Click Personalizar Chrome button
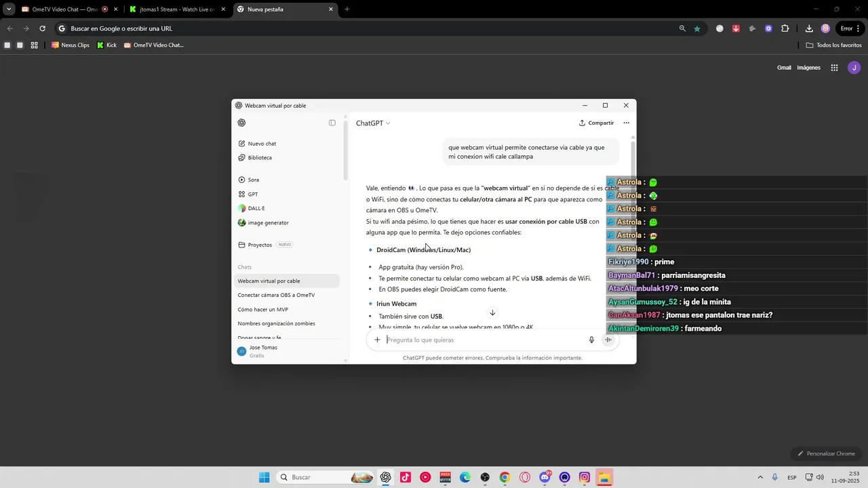The height and width of the screenshot is (488, 868). point(826,453)
